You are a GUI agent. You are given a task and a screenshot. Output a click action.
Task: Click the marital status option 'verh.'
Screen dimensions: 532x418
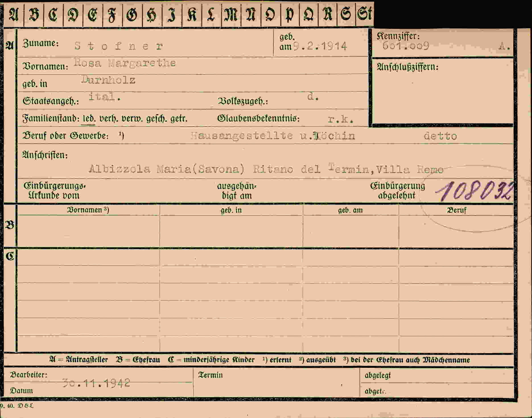point(109,119)
